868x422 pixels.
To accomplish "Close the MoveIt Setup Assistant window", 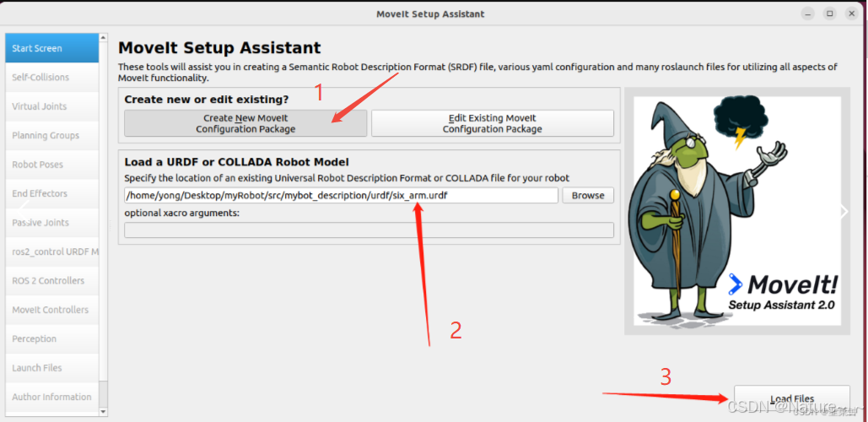I will [851, 14].
